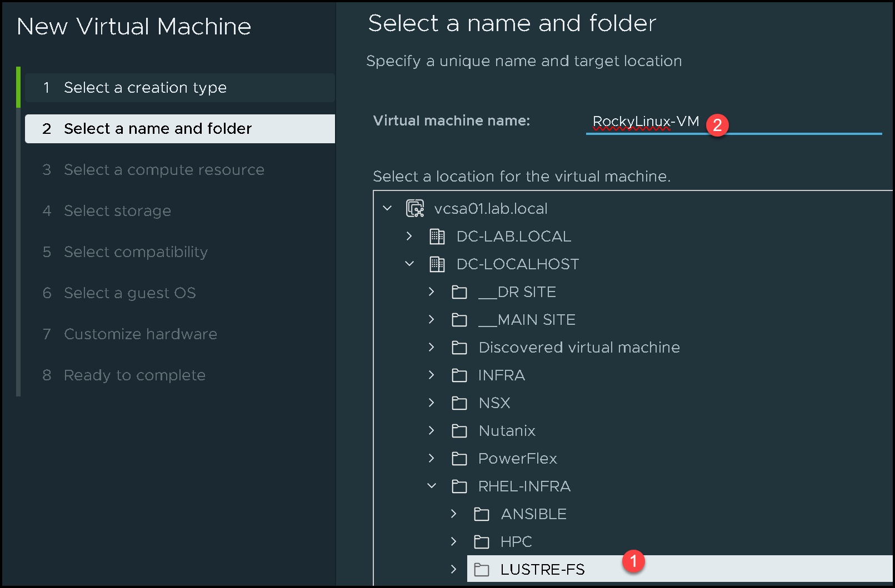Viewport: 895px width, 588px height.
Task: Click the DC-LOCALHOST datacenter icon
Action: pyautogui.click(x=437, y=264)
